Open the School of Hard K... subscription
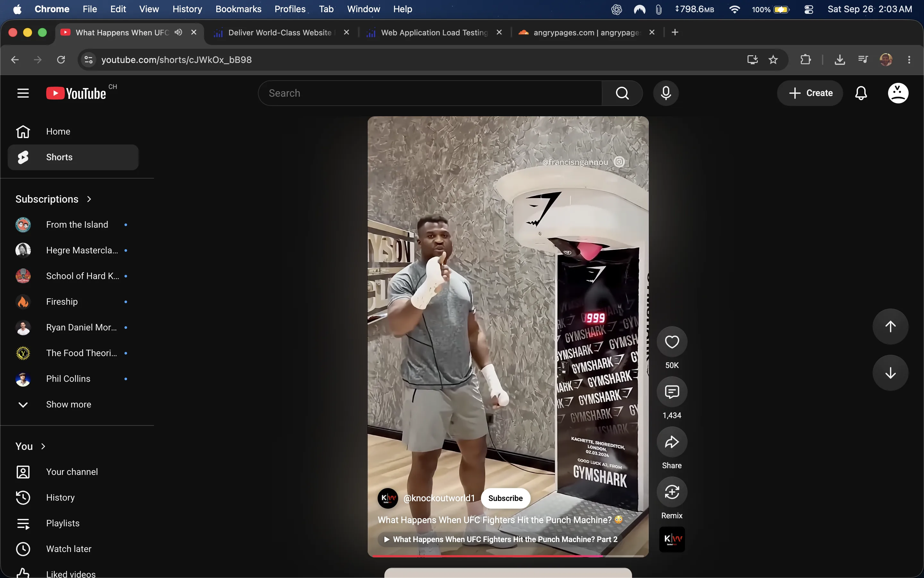Viewport: 924px width, 578px height. coord(73,276)
